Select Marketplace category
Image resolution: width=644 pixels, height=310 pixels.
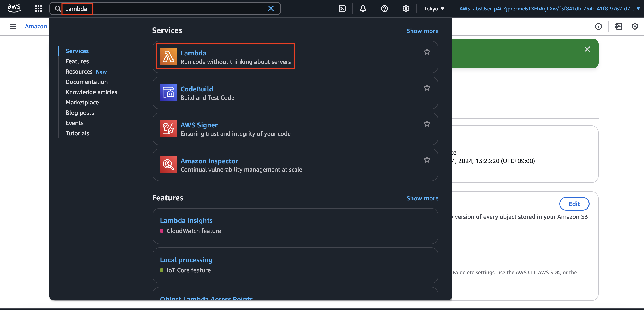pos(82,102)
